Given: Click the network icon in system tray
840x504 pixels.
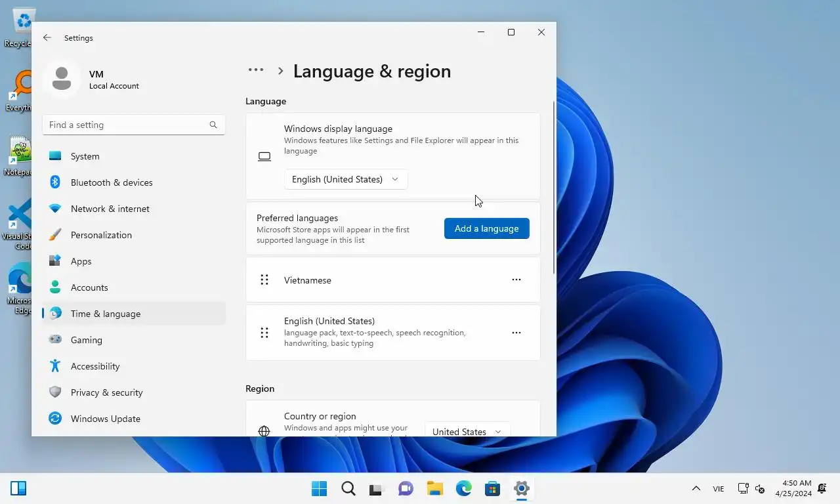Looking at the screenshot, I should [x=743, y=488].
